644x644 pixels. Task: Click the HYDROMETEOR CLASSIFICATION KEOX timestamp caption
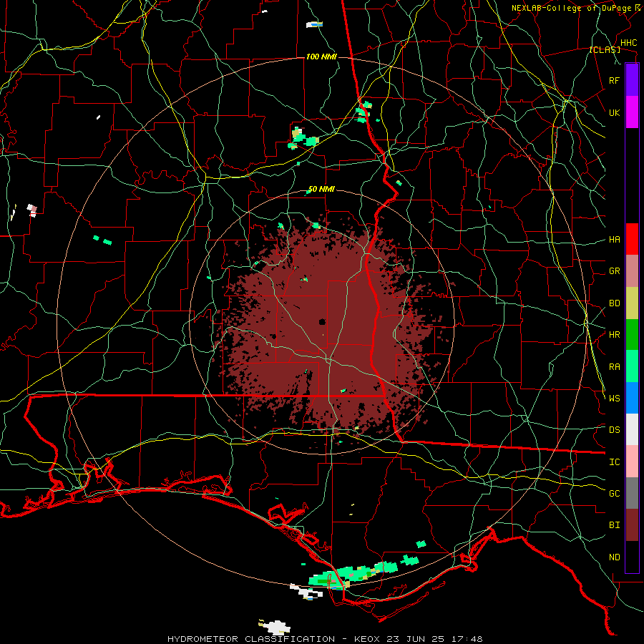325,639
